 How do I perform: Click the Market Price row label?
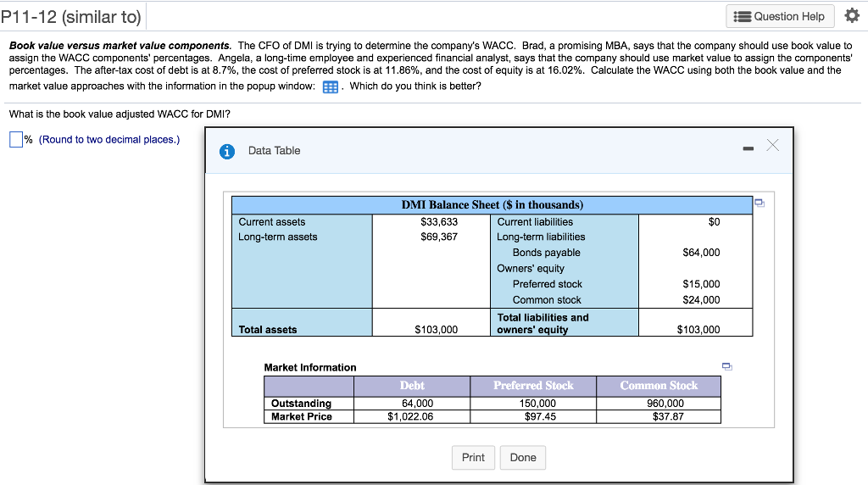click(301, 417)
